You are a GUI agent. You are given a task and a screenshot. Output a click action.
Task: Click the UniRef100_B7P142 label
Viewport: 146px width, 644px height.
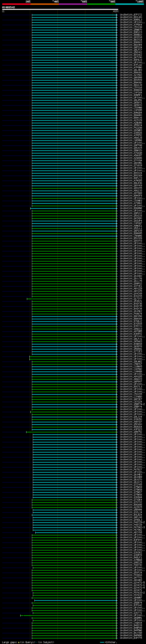[131, 605]
